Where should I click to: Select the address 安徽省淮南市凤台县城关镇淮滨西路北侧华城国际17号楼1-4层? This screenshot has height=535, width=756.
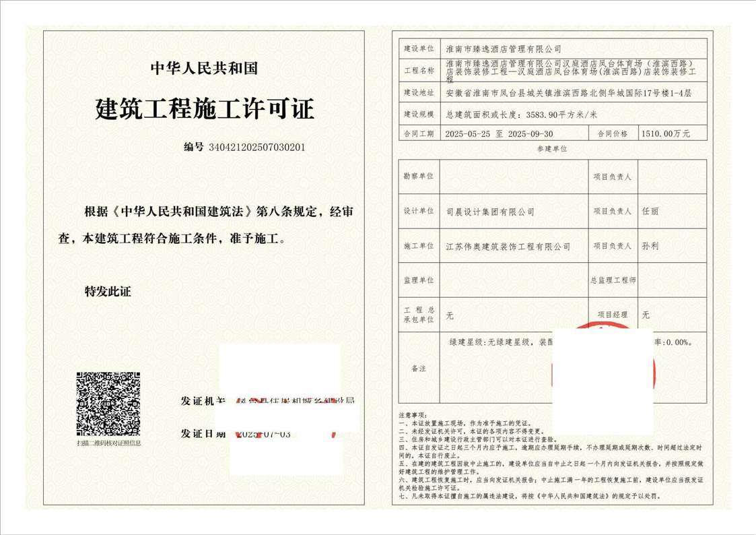568,93
